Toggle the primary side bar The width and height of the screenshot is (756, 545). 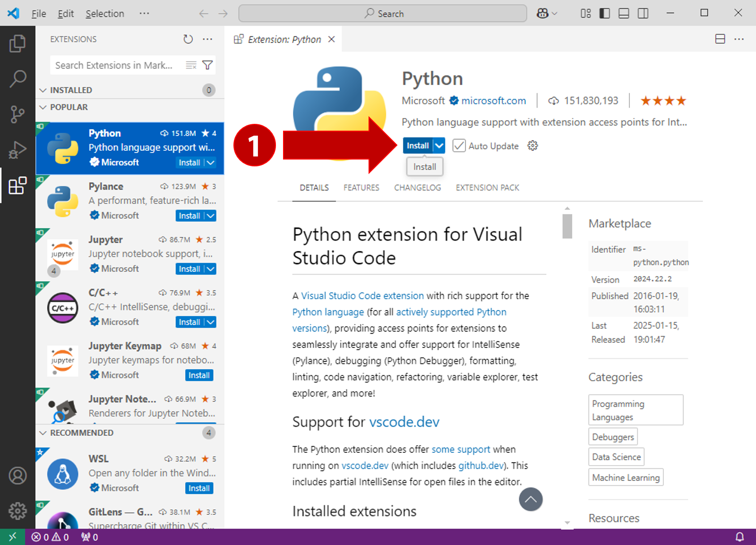(604, 14)
